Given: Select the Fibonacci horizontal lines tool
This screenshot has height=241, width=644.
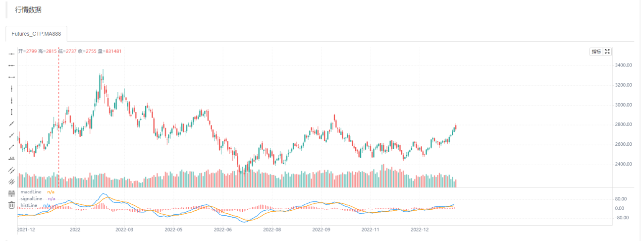Looking at the screenshot, I should tap(11, 193).
